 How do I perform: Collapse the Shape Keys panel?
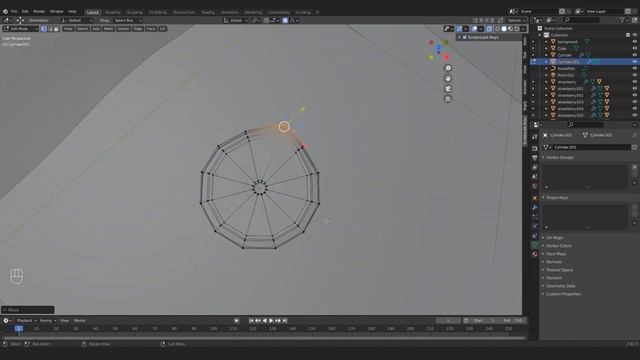(x=557, y=198)
